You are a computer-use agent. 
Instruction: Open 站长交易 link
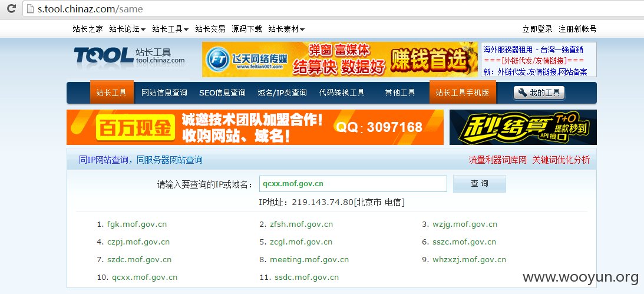tap(210, 29)
